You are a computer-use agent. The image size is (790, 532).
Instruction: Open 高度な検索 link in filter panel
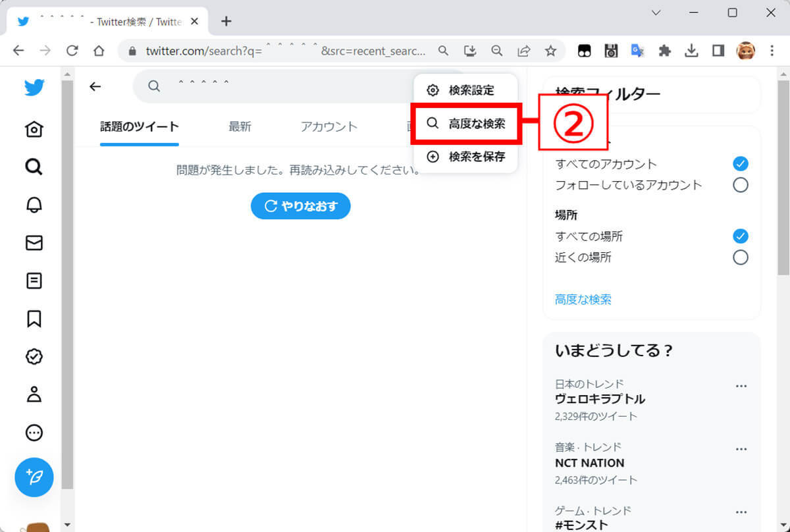coord(583,300)
